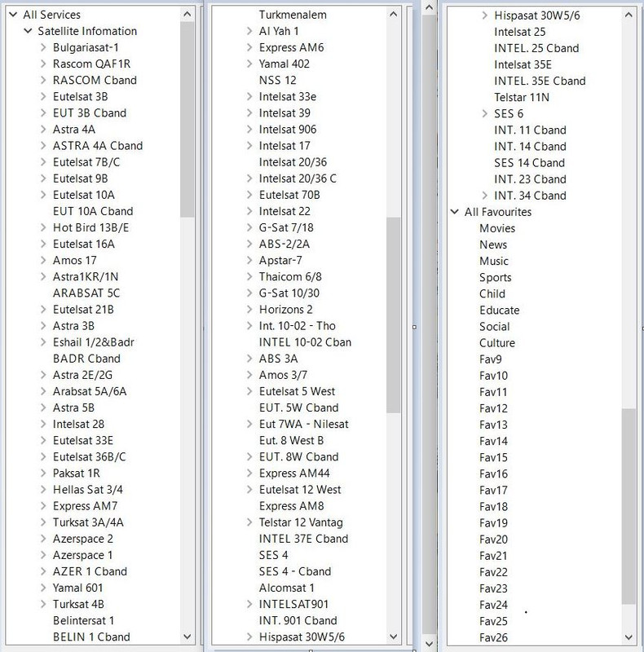
Task: Click left panel scrollbar down arrow
Action: 187,637
